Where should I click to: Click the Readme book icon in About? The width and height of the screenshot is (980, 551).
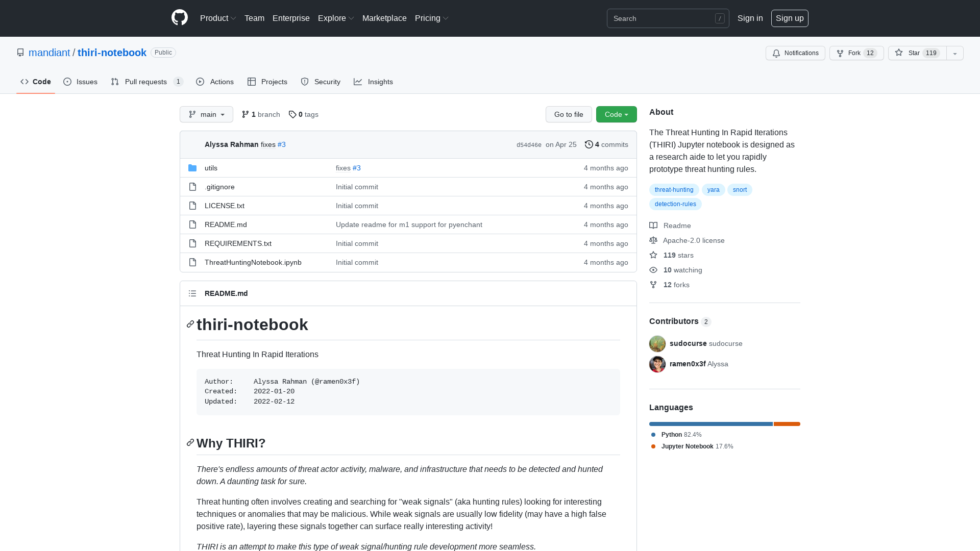[653, 226]
